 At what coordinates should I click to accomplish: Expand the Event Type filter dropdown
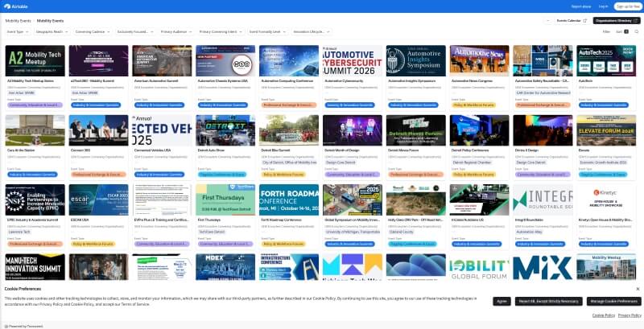coord(18,31)
